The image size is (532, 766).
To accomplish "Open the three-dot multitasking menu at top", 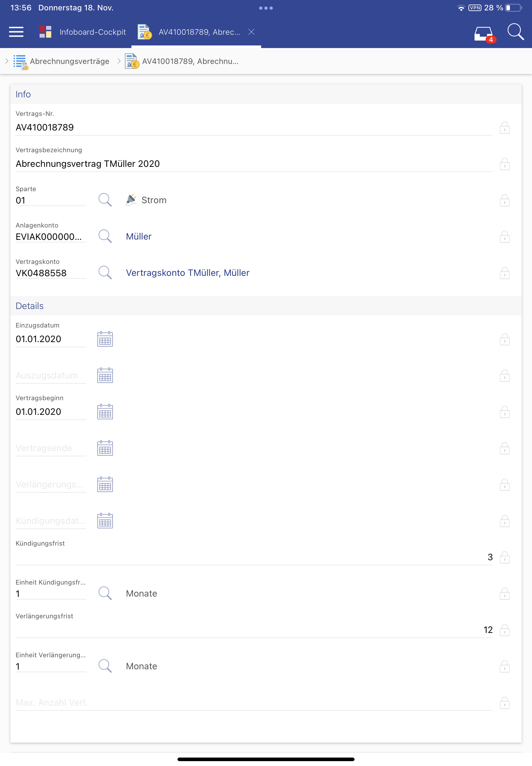I will pos(266,8).
